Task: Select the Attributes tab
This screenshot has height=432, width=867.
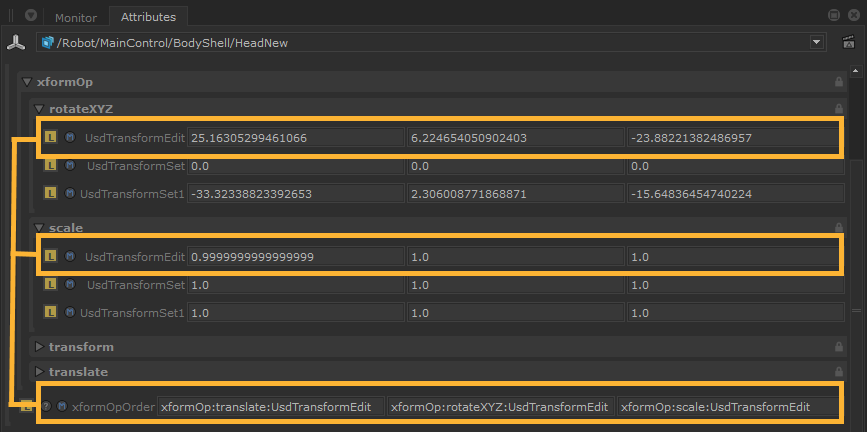Action: point(148,17)
